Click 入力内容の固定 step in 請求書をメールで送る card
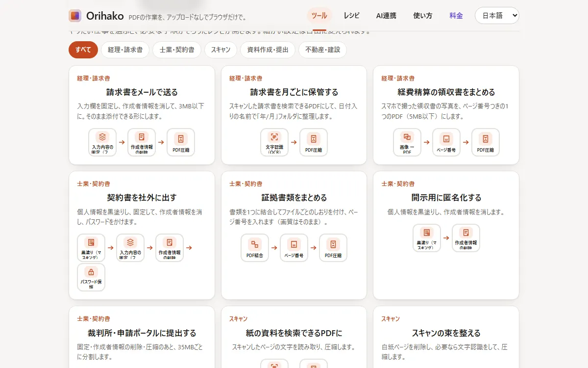Image resolution: width=588 pixels, height=368 pixels. click(102, 142)
